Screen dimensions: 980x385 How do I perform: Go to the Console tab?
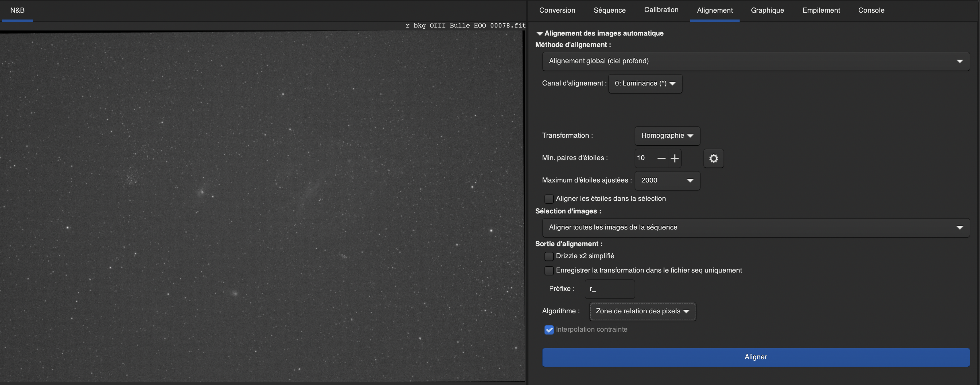pos(871,10)
